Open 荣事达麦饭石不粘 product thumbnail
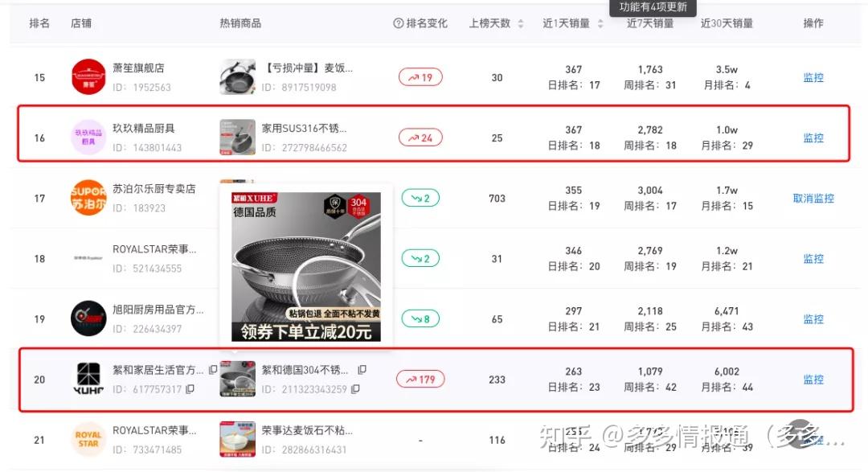This screenshot has height=472, width=868. 237,439
